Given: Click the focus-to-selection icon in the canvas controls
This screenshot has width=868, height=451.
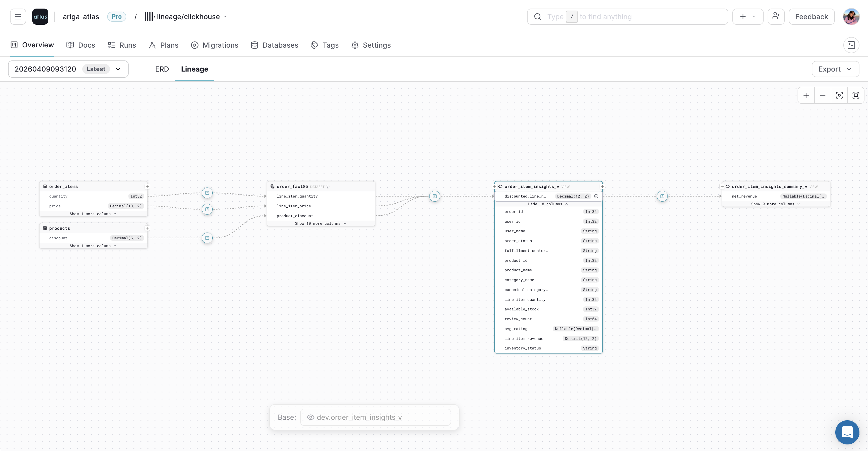Looking at the screenshot, I should pos(839,95).
